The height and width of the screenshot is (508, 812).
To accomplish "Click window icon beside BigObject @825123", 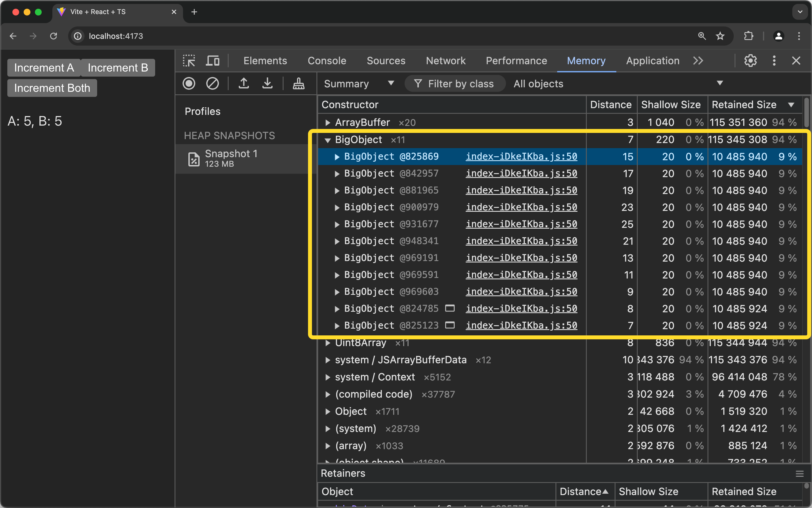I will [450, 325].
